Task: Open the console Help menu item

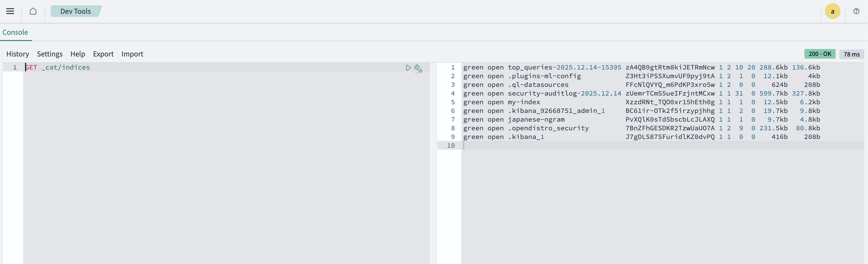Action: [78, 54]
